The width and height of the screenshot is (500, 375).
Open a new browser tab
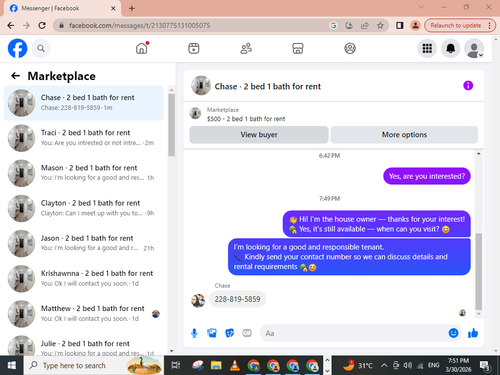pos(132,8)
